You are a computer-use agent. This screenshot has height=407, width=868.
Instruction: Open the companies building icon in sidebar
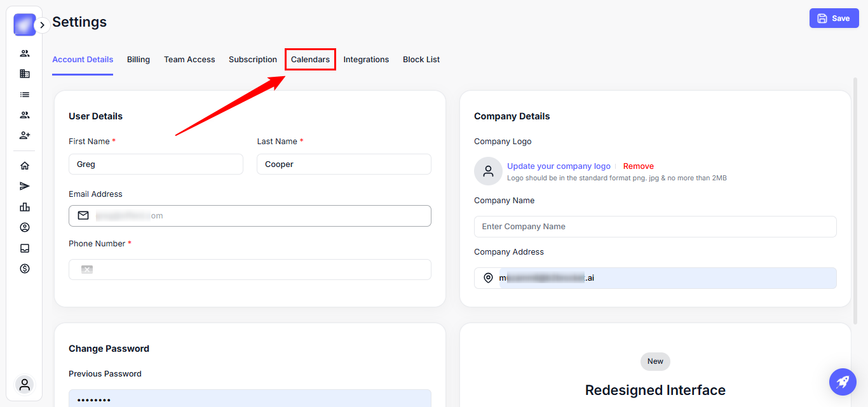pos(25,74)
